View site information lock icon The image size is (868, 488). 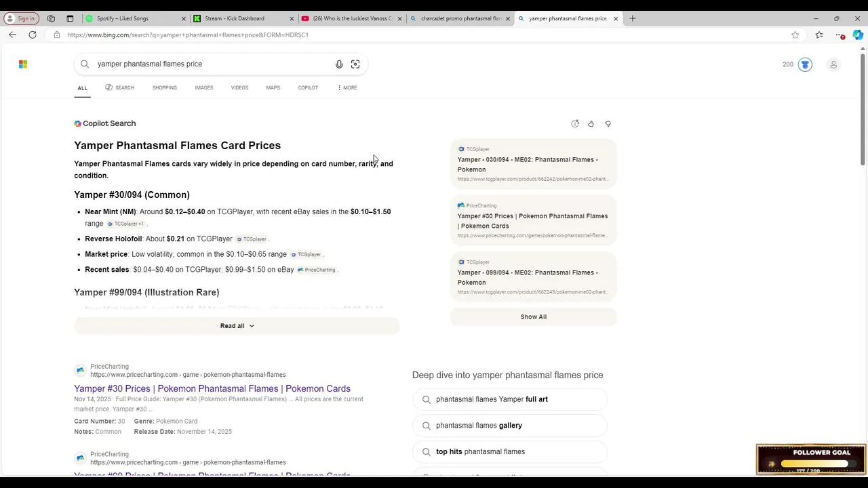click(57, 35)
